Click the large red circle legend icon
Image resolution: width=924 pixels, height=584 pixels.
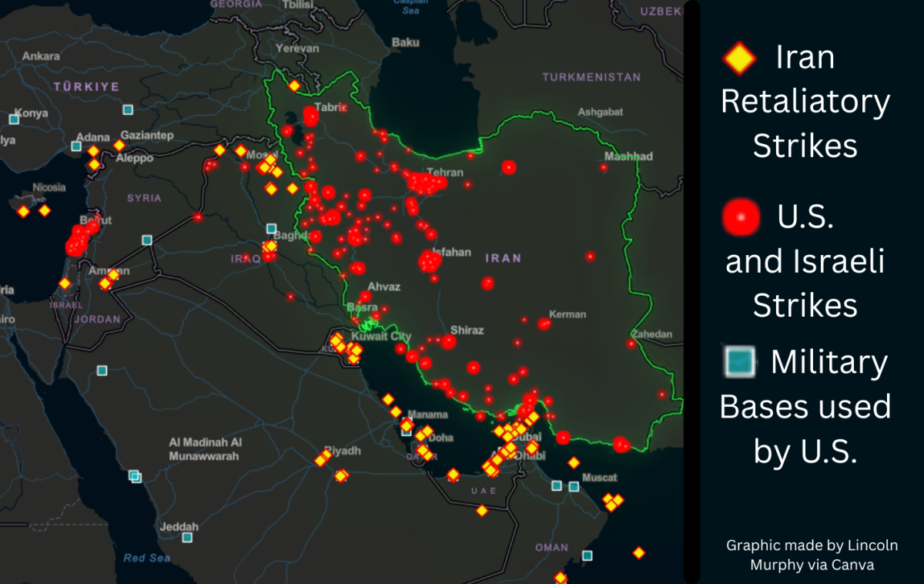[x=742, y=216]
